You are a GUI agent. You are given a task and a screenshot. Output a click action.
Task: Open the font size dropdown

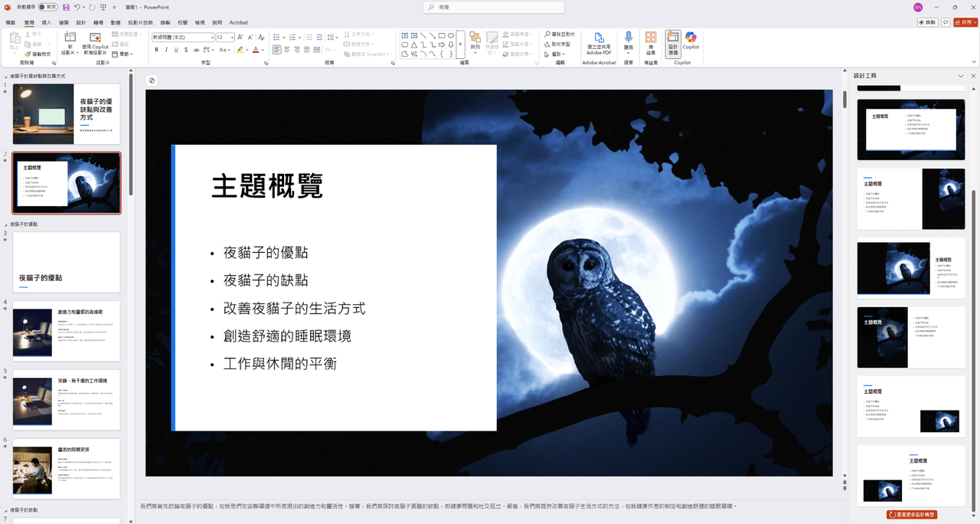pyautogui.click(x=231, y=37)
